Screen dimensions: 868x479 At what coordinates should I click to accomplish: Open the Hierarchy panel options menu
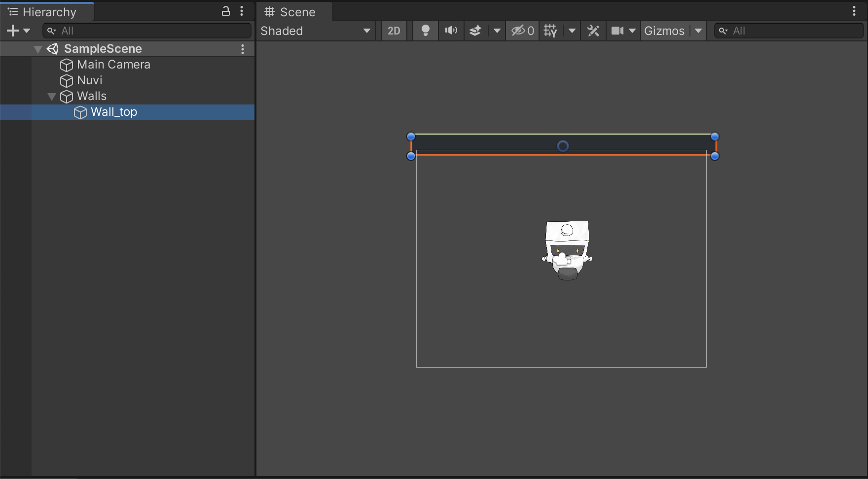(242, 11)
